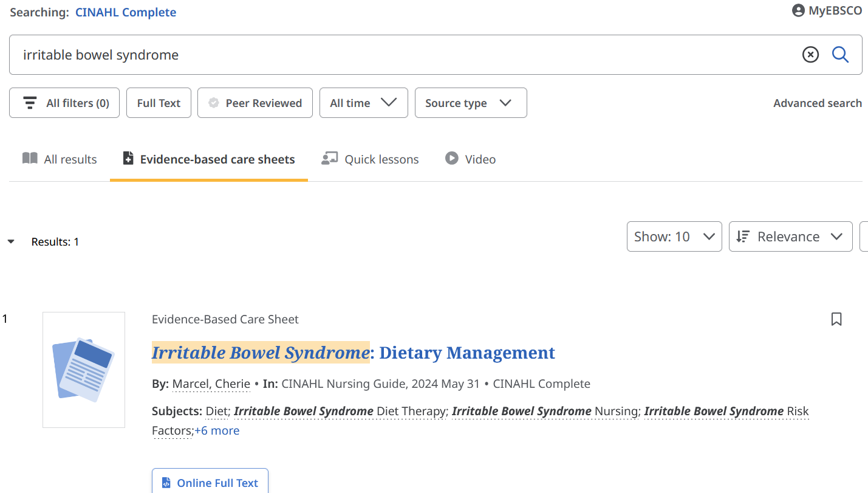Toggle the Full Text filter
This screenshot has width=868, height=493.
(159, 103)
